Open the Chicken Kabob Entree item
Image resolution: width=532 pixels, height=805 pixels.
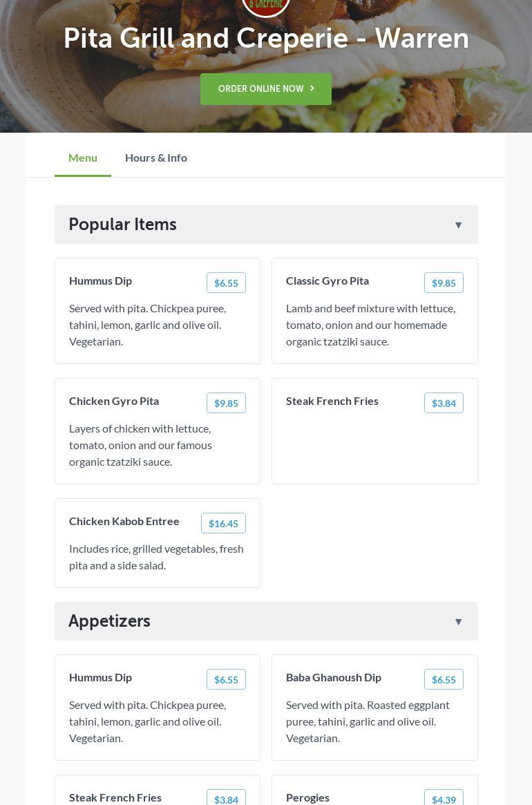coord(124,521)
